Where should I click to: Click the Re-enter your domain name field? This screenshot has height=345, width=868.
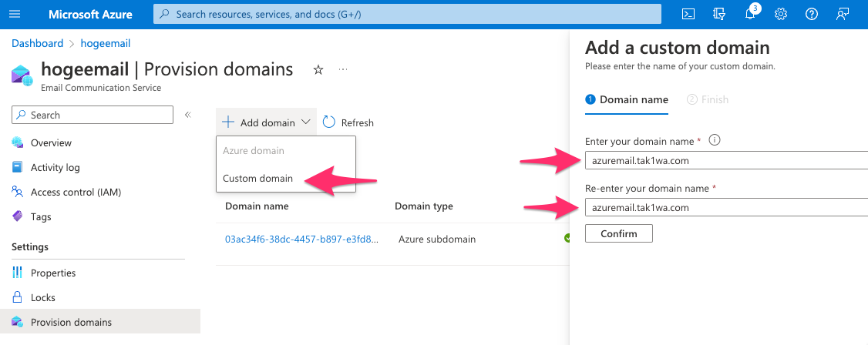(x=726, y=208)
